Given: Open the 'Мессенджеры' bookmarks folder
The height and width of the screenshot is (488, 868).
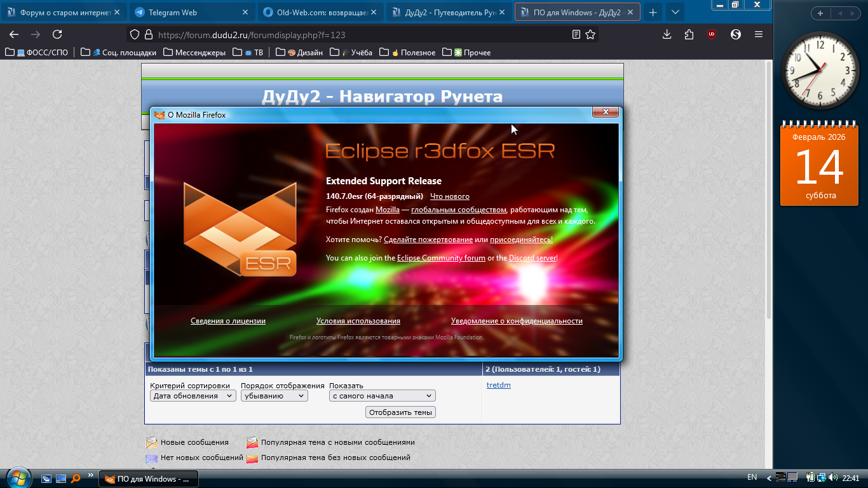Looking at the screenshot, I should coord(194,53).
